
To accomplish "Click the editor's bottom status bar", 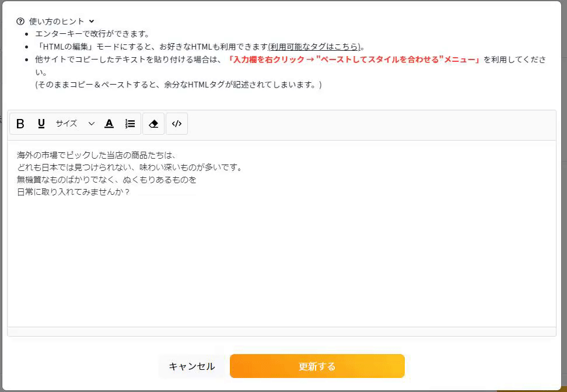I will pos(282,331).
